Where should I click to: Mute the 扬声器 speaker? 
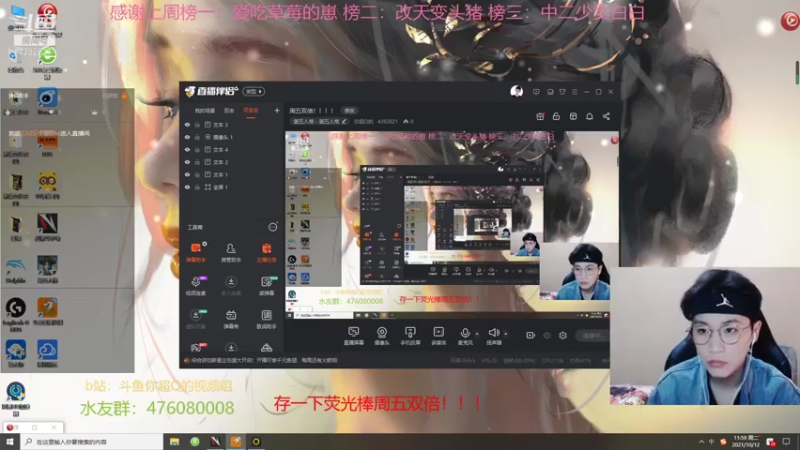coord(494,336)
